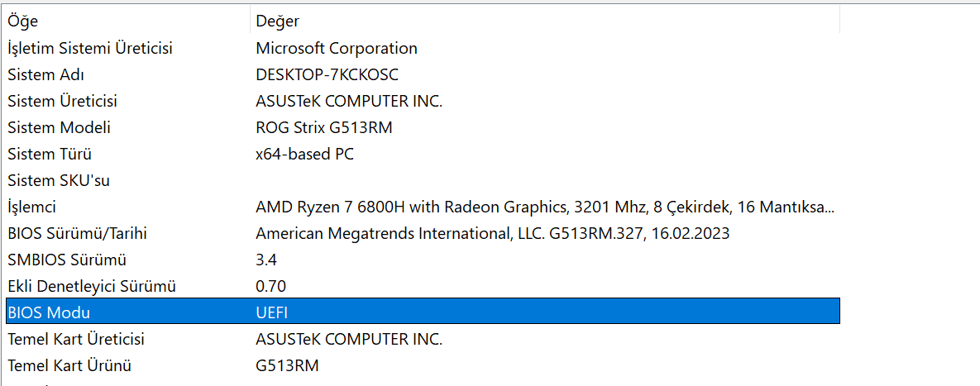This screenshot has width=980, height=386.
Task: Highlight the Sistem Üreticisi entry
Action: click(x=62, y=101)
